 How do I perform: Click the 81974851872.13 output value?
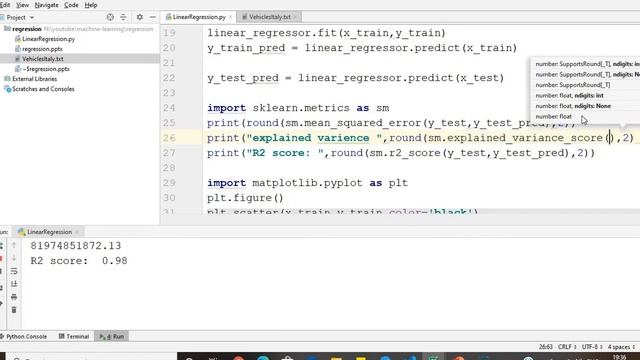(76, 246)
